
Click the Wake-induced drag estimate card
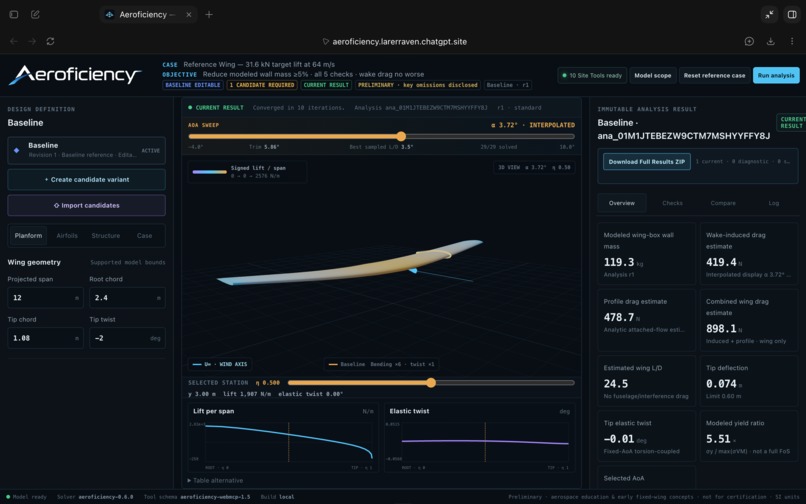coord(749,254)
